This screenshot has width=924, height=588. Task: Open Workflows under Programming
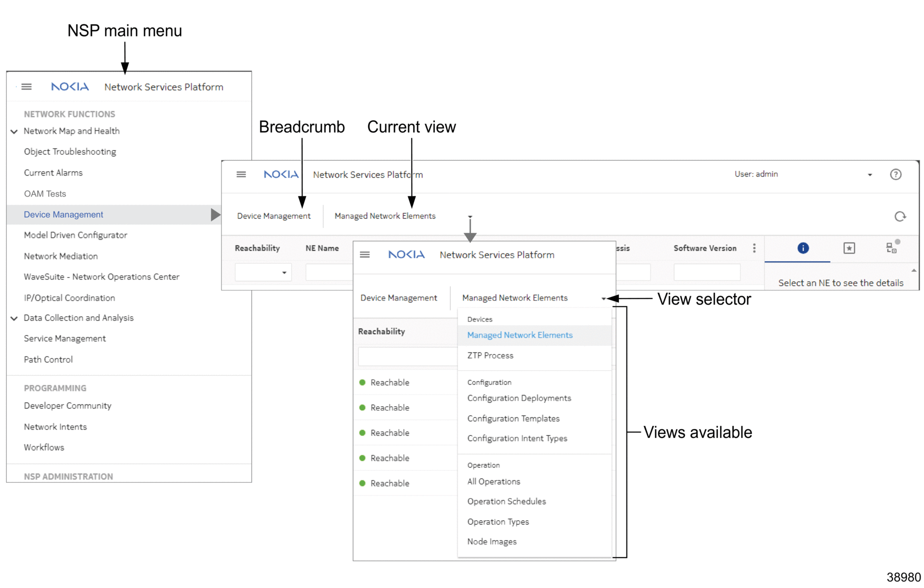44,447
